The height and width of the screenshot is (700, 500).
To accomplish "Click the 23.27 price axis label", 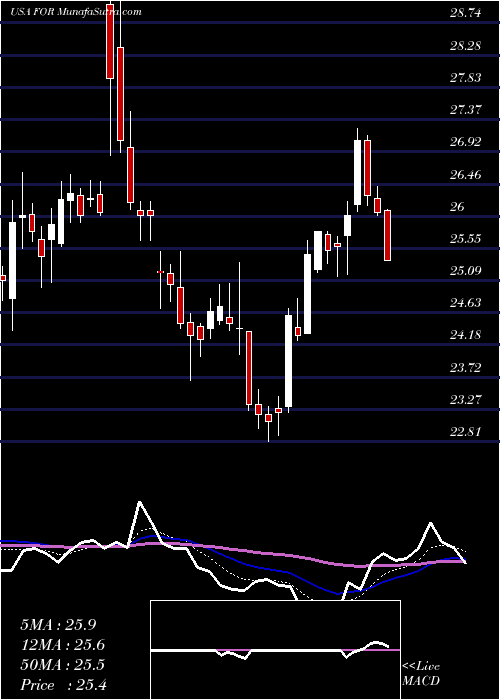I will tap(466, 399).
